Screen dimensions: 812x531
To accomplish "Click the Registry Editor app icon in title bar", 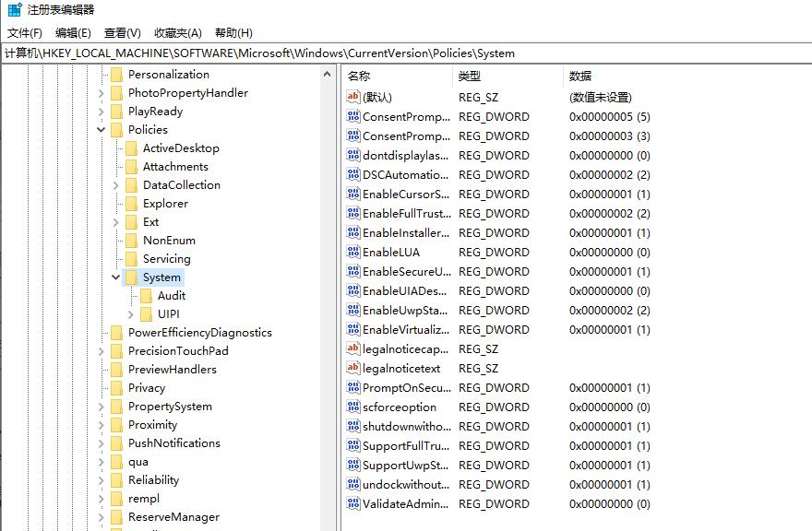I will pos(14,10).
